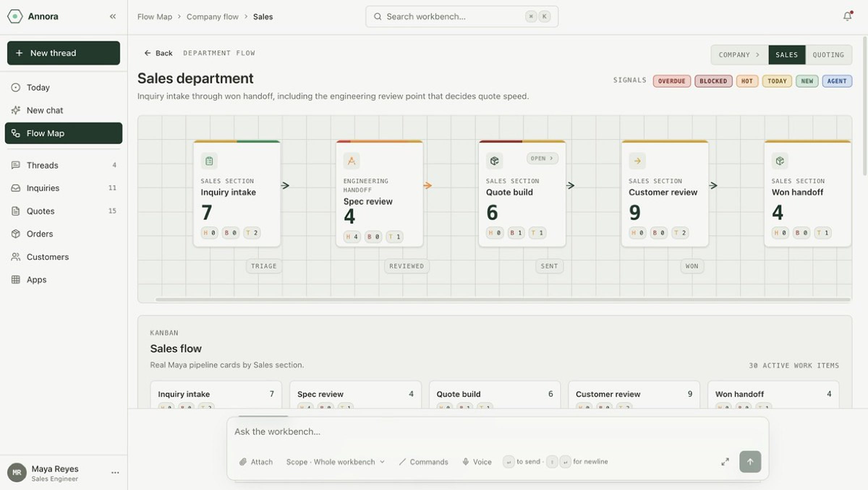This screenshot has height=490, width=868.
Task: Click the Spec review compass icon
Action: [352, 161]
